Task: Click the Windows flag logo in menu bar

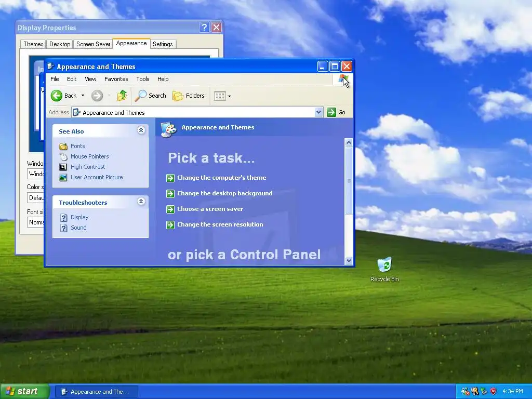Action: pyautogui.click(x=343, y=79)
